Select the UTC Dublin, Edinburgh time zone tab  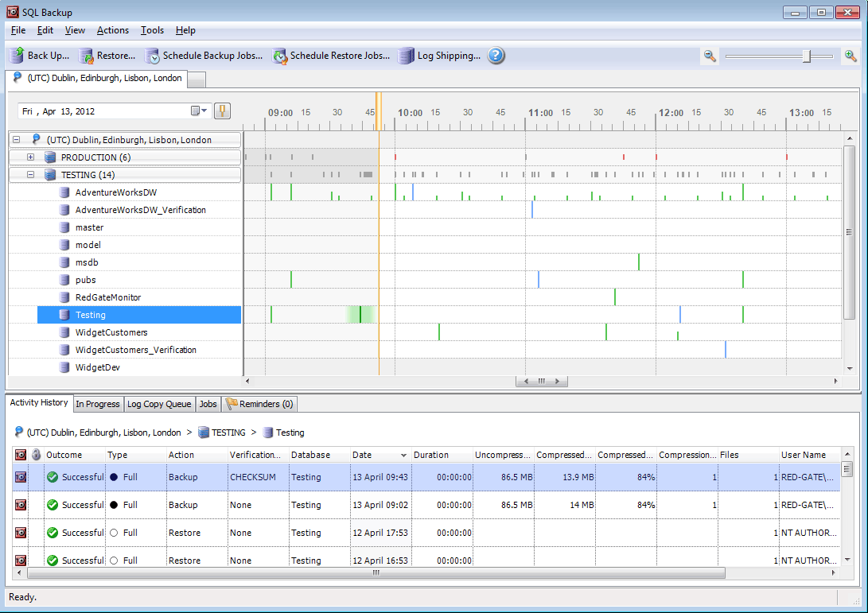pos(97,78)
